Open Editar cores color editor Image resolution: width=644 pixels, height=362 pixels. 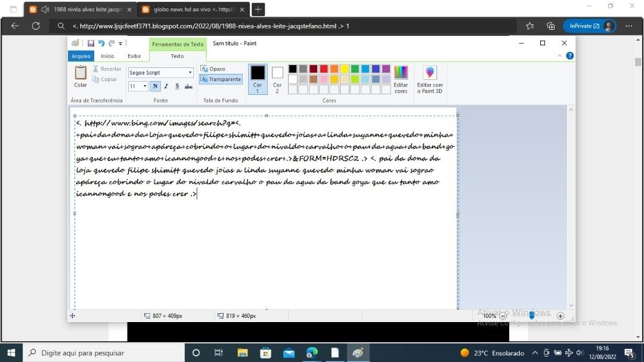401,79
